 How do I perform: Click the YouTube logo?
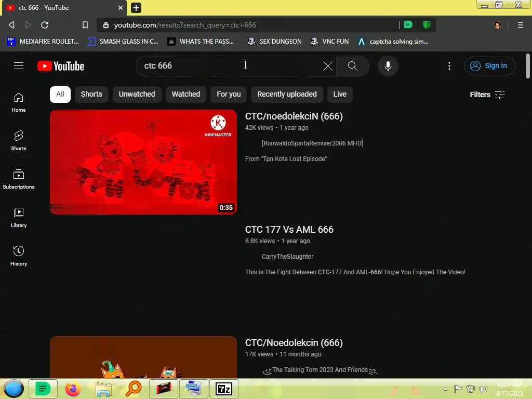point(61,66)
